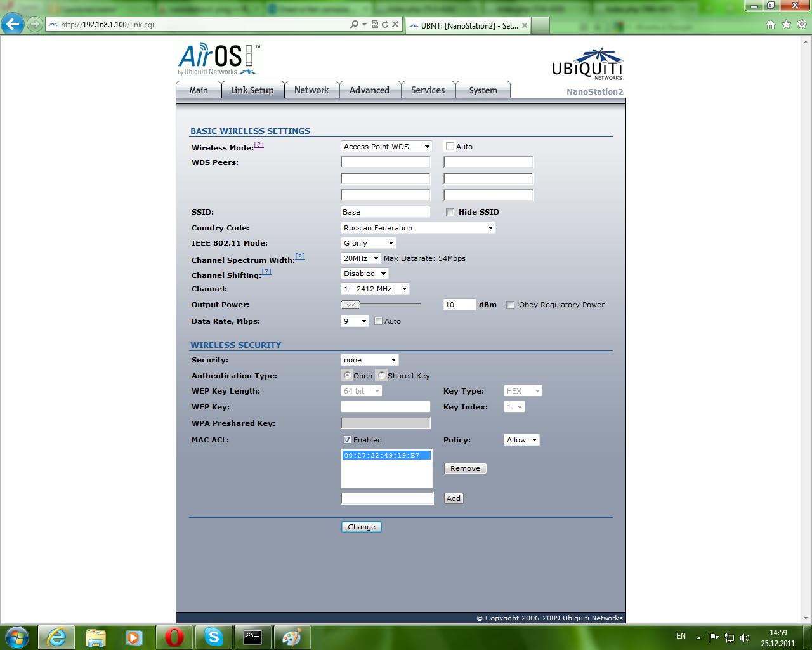Screen dimensions: 812x650
Task: Untick the MAC ACL Enabled checkbox
Action: [x=347, y=440]
